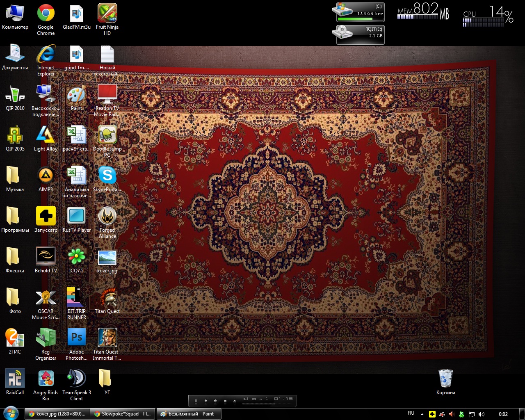Open the Adobe Photoshop shortcut
The width and height of the screenshot is (525, 420).
tap(77, 338)
